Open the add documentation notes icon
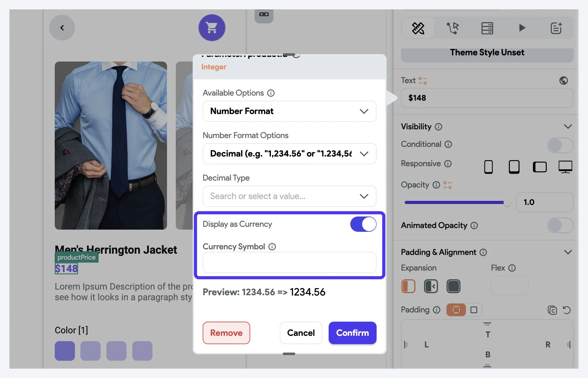This screenshot has width=588, height=378. [556, 28]
